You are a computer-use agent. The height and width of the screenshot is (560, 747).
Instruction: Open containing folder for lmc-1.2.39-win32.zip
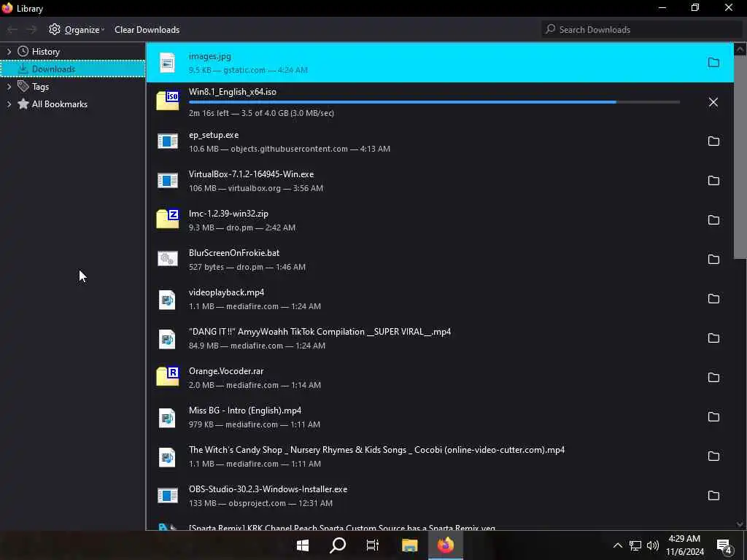pyautogui.click(x=713, y=220)
